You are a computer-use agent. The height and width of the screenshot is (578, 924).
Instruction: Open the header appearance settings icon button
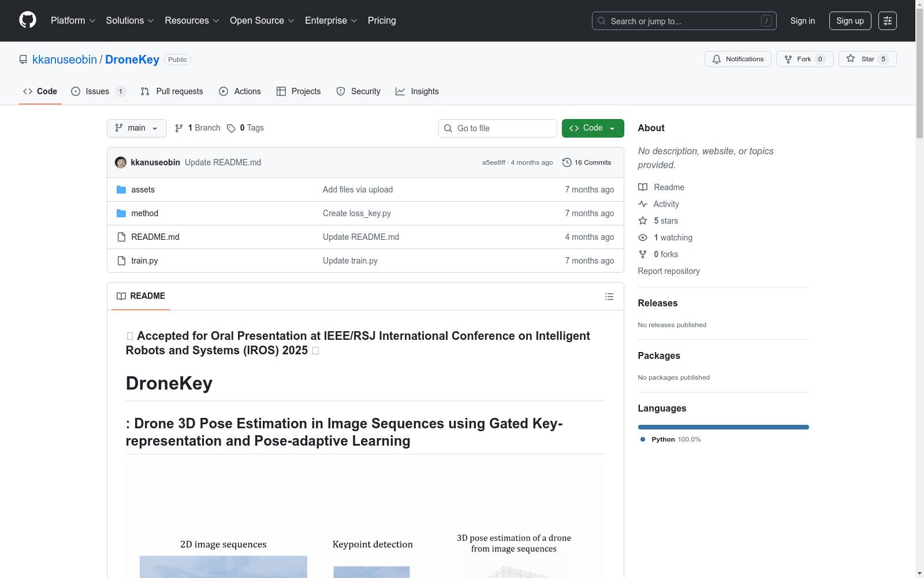click(888, 21)
